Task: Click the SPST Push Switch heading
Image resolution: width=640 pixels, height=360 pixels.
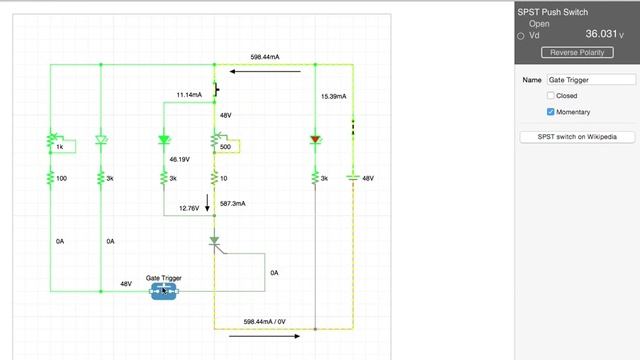Action: click(553, 12)
